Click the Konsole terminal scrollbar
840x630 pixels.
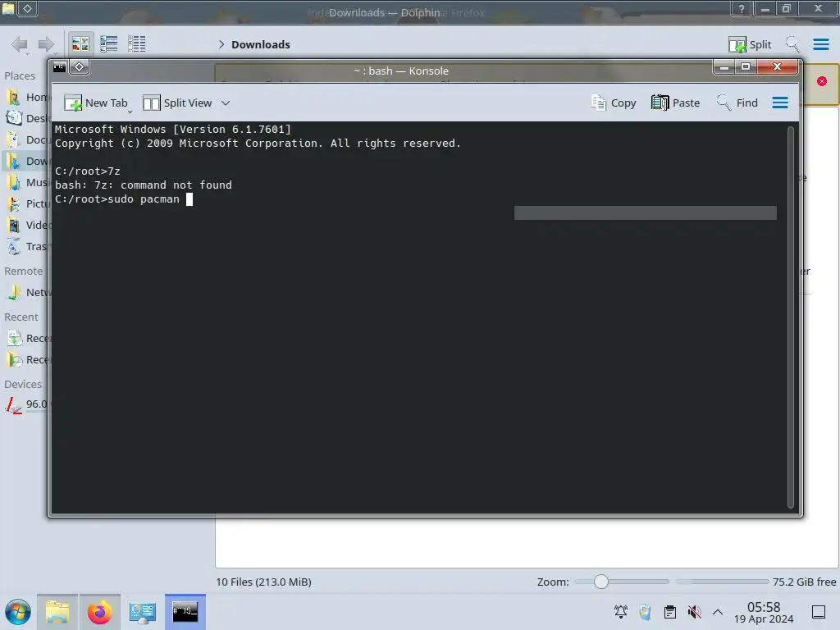click(x=790, y=317)
